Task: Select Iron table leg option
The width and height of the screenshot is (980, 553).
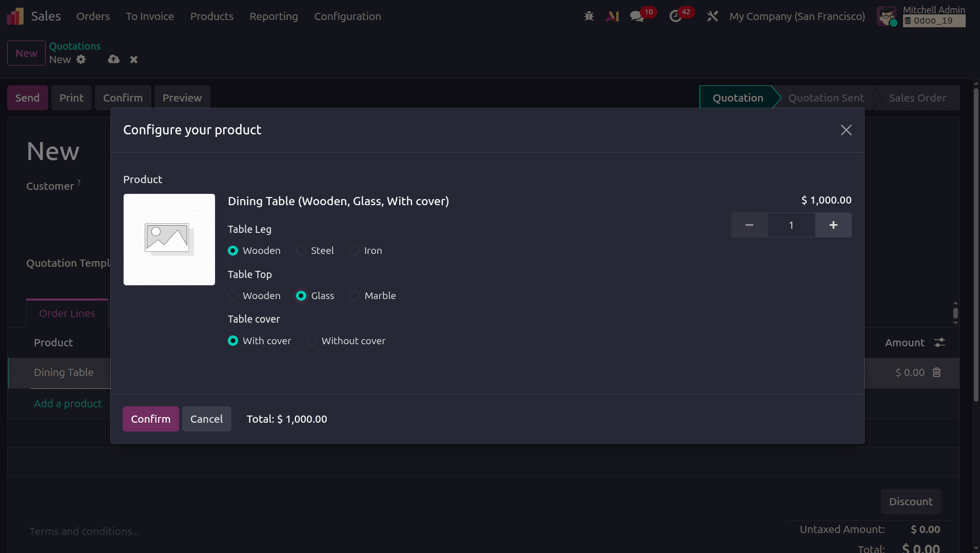Action: [x=355, y=251]
